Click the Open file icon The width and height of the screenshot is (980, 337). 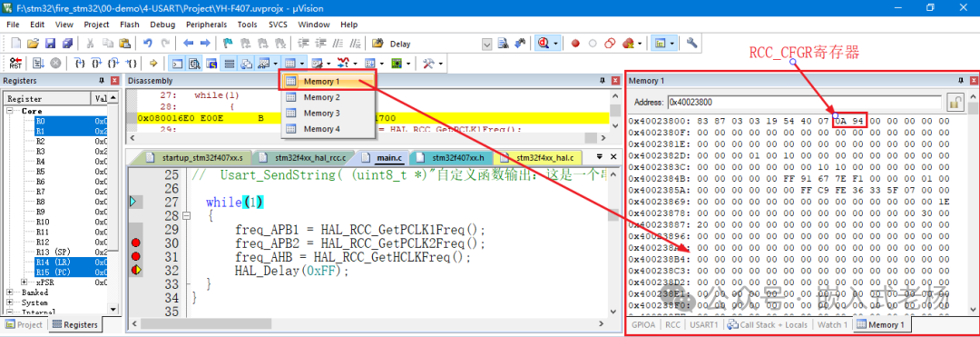[x=34, y=43]
